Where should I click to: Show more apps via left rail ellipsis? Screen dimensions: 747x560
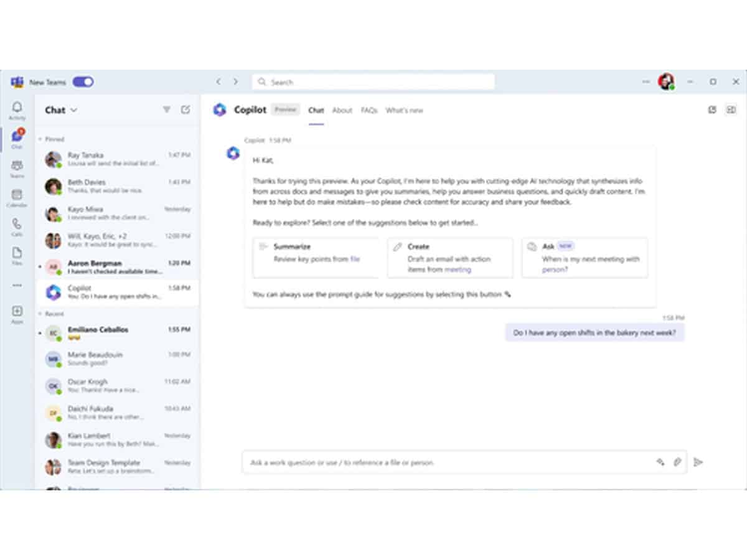point(17,285)
